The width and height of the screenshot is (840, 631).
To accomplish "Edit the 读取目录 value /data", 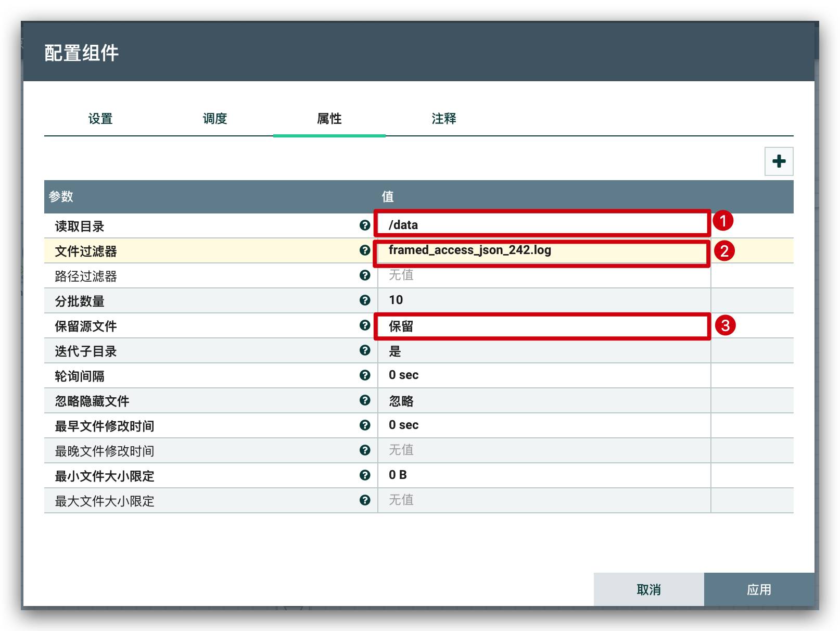I will point(541,225).
